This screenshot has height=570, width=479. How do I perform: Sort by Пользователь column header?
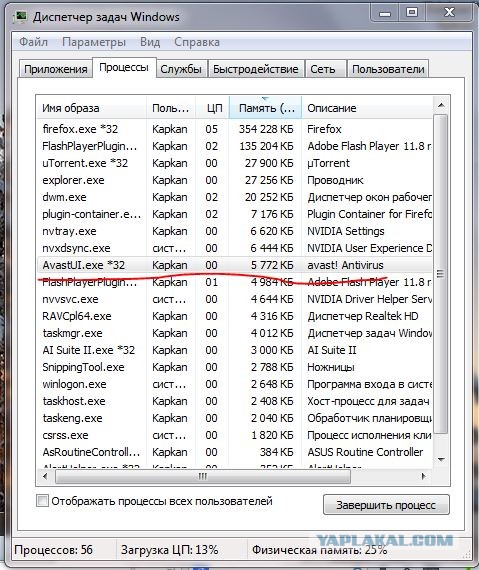pos(171,108)
